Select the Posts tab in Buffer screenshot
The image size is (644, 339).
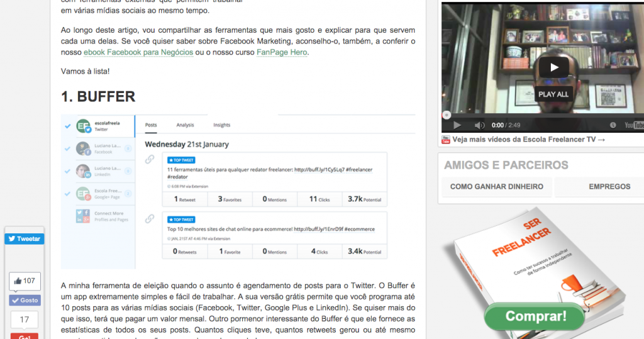pyautogui.click(x=151, y=125)
